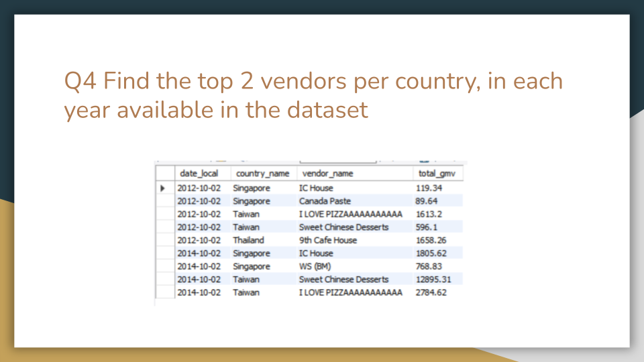The height and width of the screenshot is (362, 644).
Task: Click total_gmv value 1658.26
Action: pyautogui.click(x=431, y=240)
